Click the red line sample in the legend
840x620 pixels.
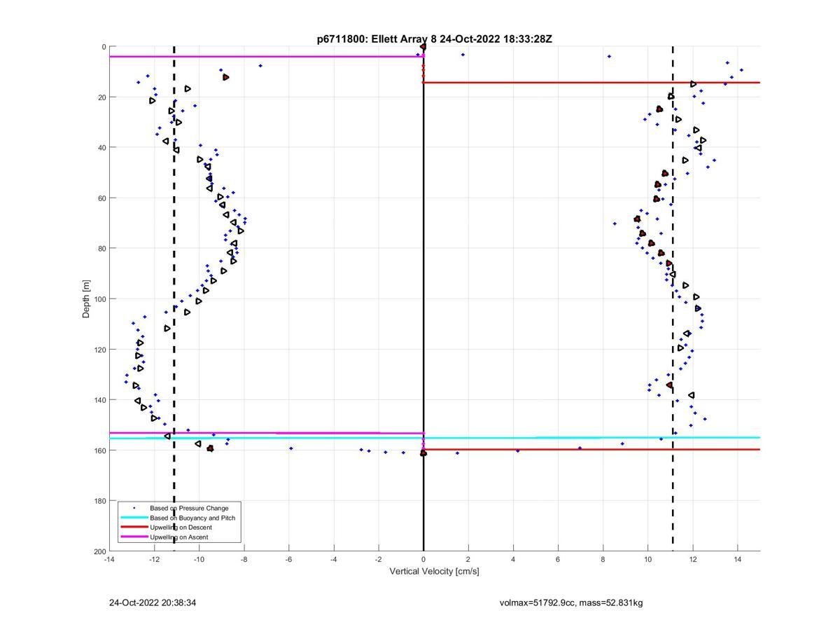click(134, 528)
